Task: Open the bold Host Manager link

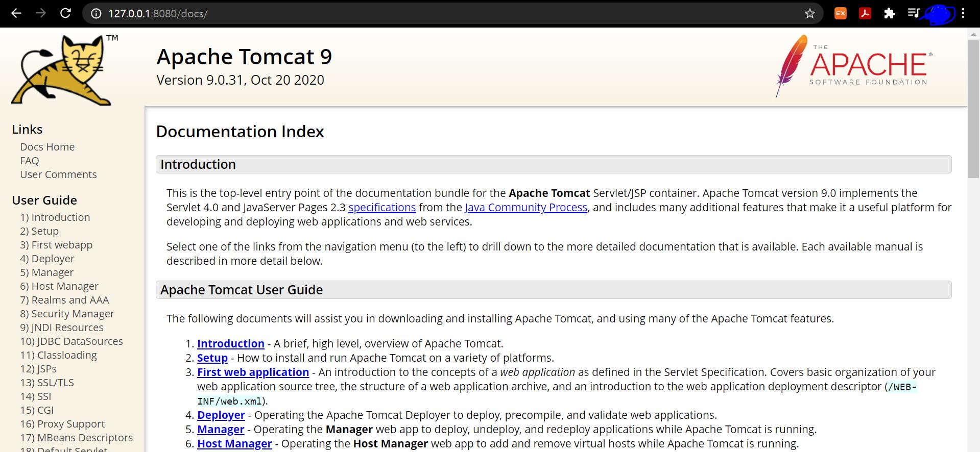Action: point(234,444)
